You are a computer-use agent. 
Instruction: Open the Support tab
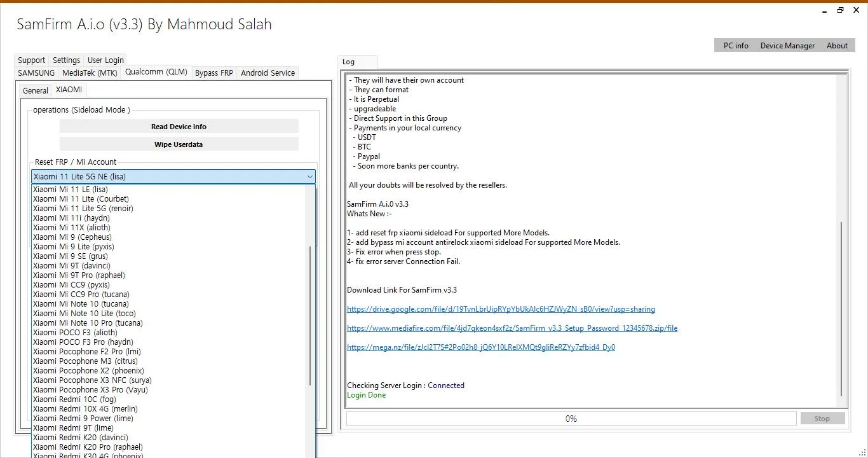[32, 60]
